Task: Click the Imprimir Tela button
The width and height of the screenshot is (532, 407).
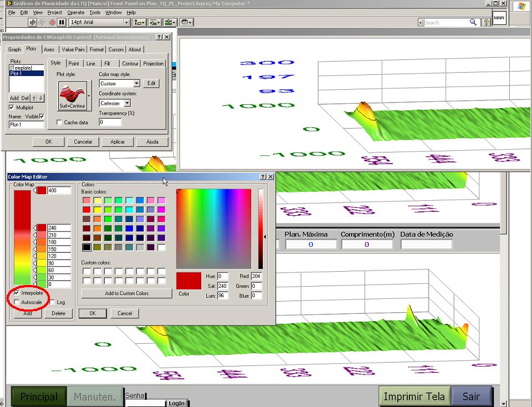Action: [414, 396]
